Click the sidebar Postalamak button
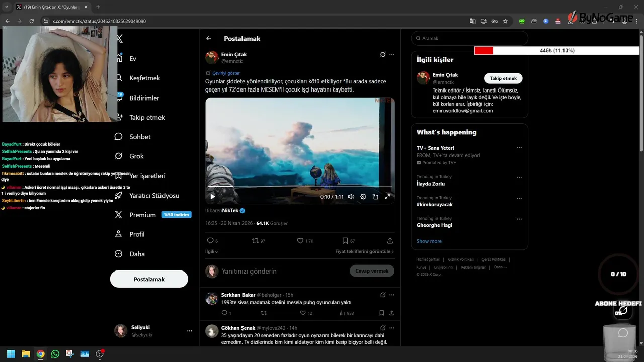This screenshot has height=362, width=644. [x=149, y=279]
